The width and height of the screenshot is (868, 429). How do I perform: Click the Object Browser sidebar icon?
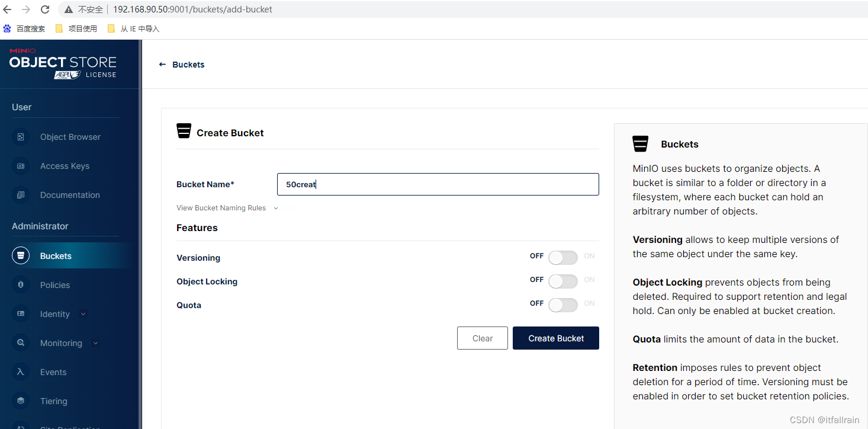pyautogui.click(x=21, y=137)
